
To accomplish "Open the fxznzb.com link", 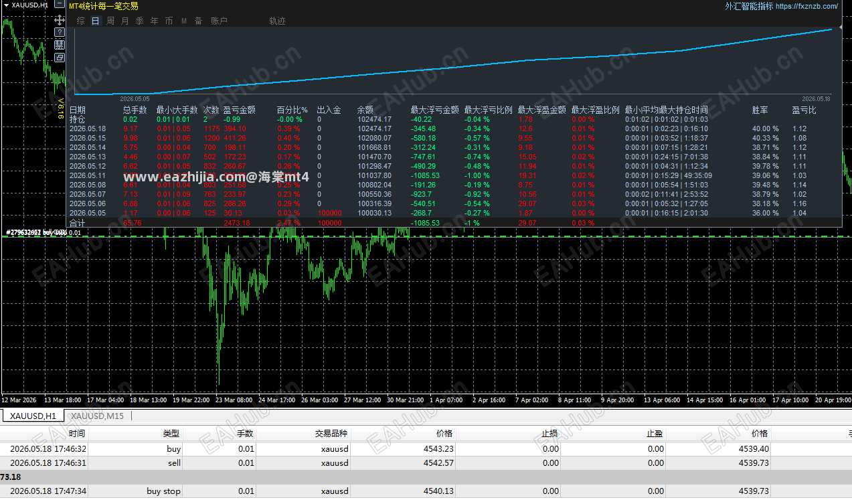I will (806, 6).
